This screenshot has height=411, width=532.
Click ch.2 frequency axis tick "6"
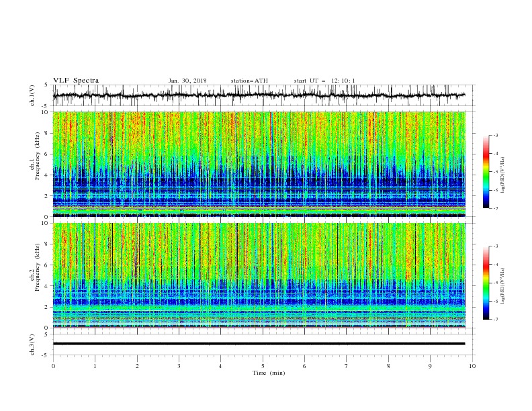[x=46, y=265]
